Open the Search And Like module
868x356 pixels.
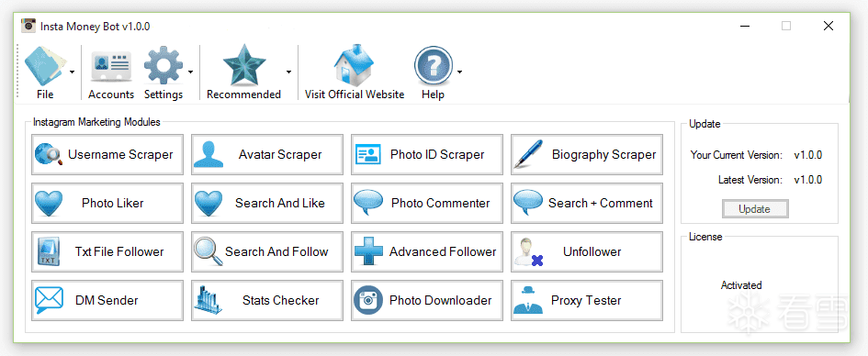tap(267, 204)
